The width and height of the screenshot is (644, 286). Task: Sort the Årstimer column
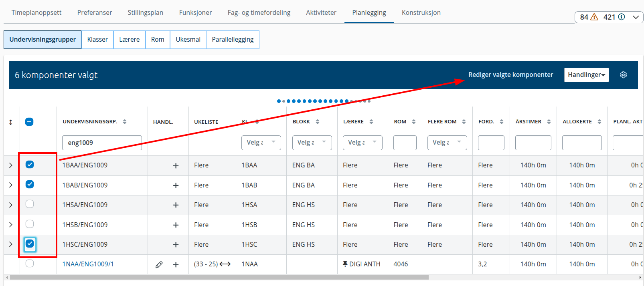(549, 122)
